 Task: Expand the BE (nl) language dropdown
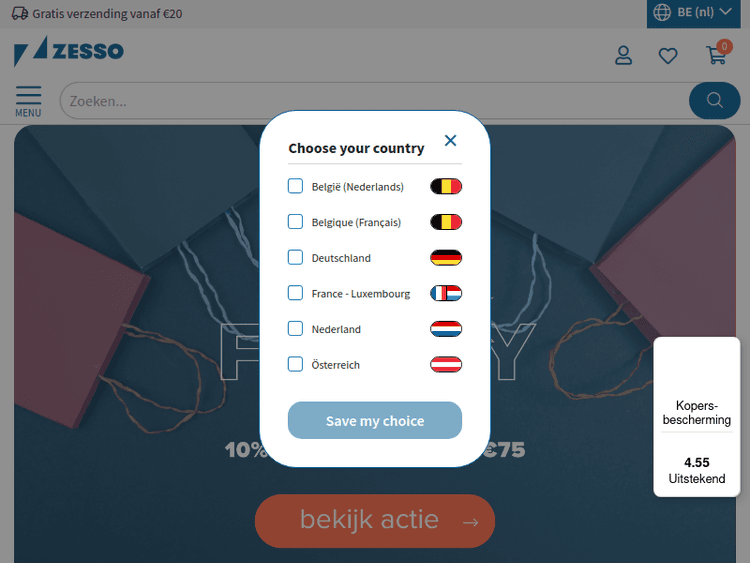pyautogui.click(x=694, y=13)
